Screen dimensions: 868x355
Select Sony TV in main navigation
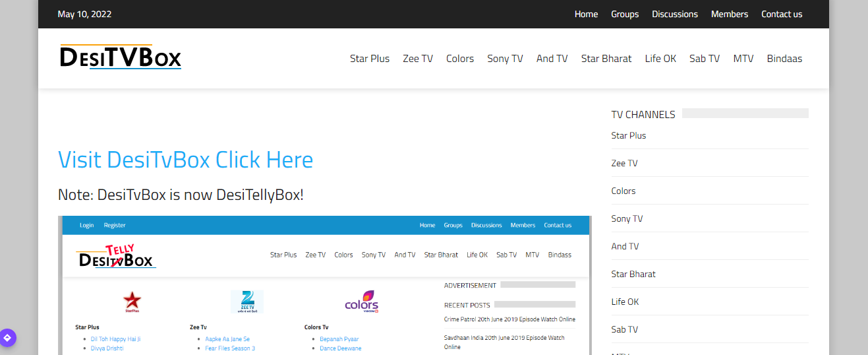pyautogui.click(x=505, y=58)
